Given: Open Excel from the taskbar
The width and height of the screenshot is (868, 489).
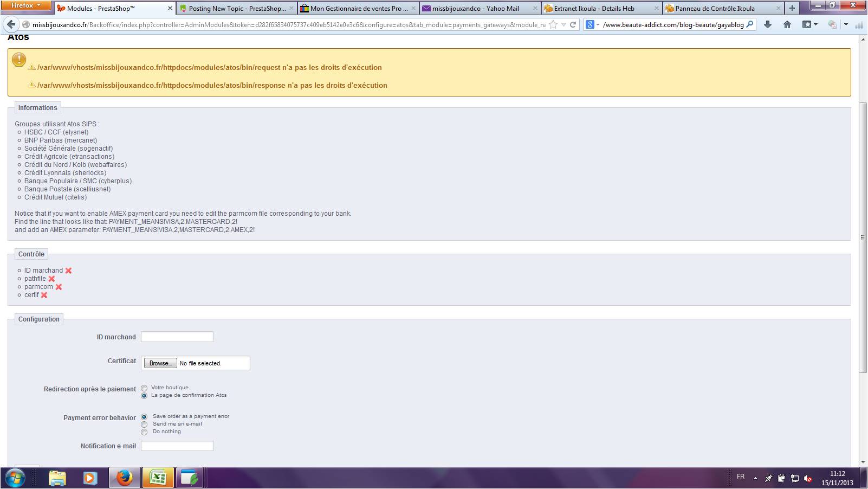Looking at the screenshot, I should 158,478.
